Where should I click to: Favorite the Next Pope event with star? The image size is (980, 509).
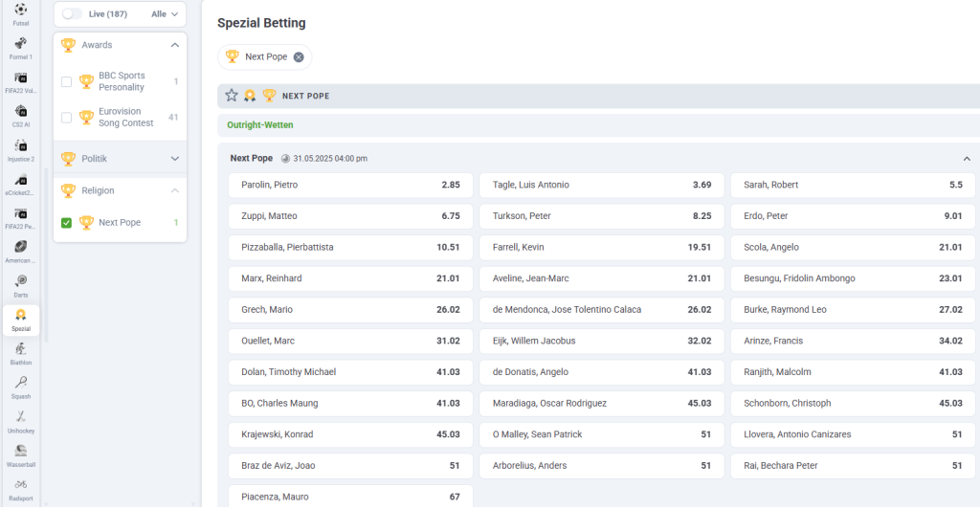point(232,96)
